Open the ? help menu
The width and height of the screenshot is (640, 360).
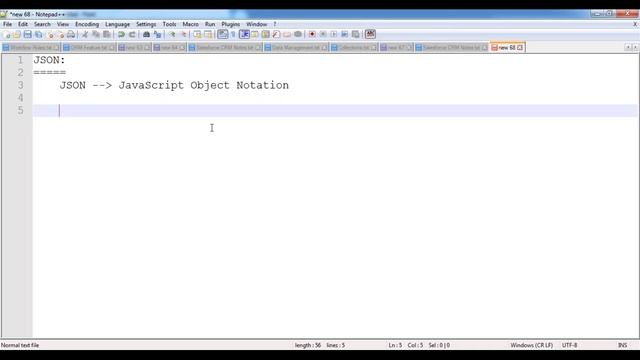pos(275,24)
